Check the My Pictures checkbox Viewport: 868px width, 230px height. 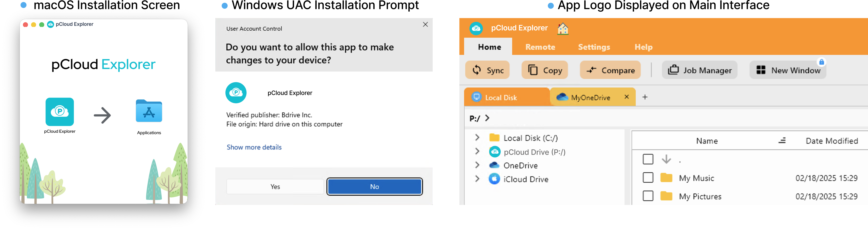pos(648,196)
